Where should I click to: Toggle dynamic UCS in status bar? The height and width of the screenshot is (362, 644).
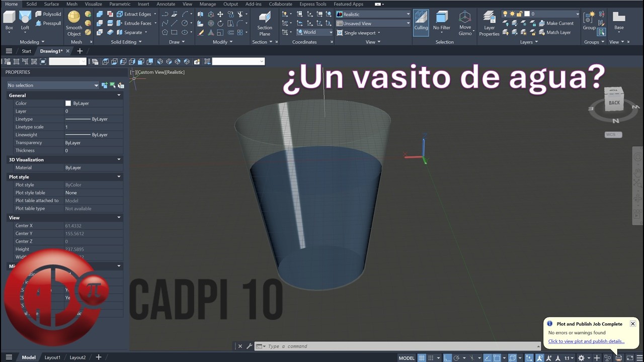coord(528,357)
